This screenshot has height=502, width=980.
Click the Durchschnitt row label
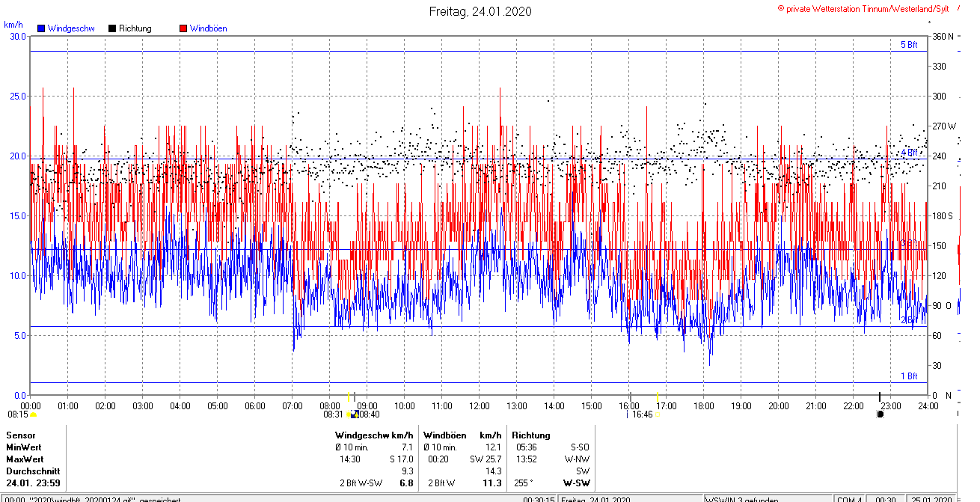[x=32, y=471]
